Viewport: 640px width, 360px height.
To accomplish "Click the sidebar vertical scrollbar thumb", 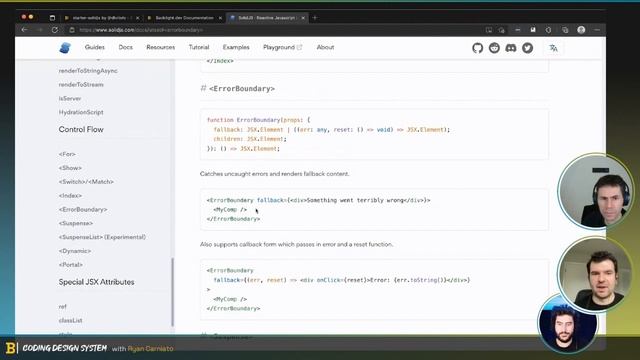I will (x=173, y=292).
